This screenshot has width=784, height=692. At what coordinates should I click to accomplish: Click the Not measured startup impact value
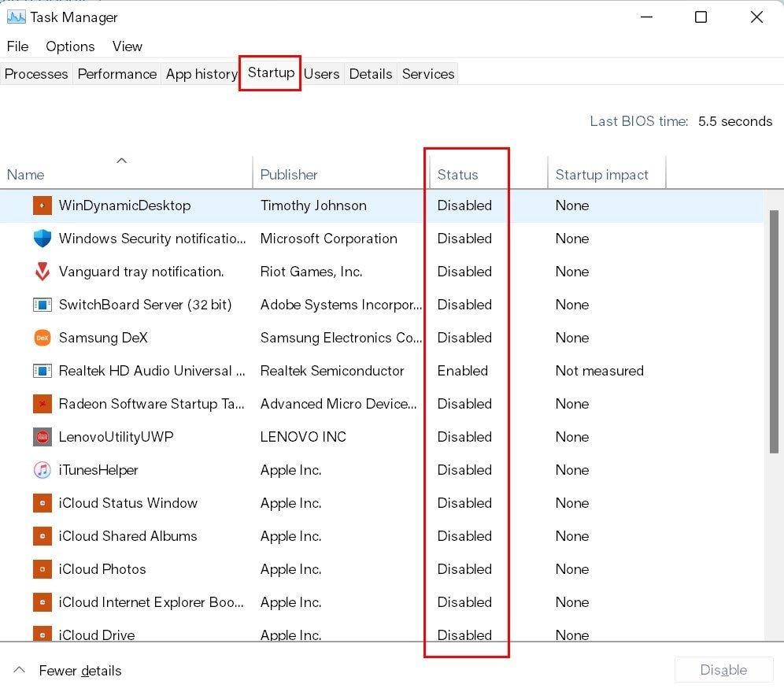pyautogui.click(x=600, y=371)
